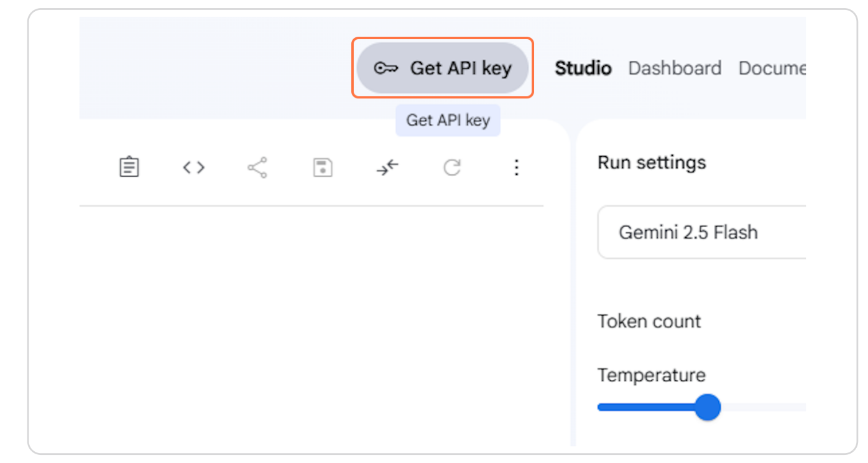The image size is (868, 463).
Task: Reset the chat with the refresh icon
Action: tap(451, 167)
